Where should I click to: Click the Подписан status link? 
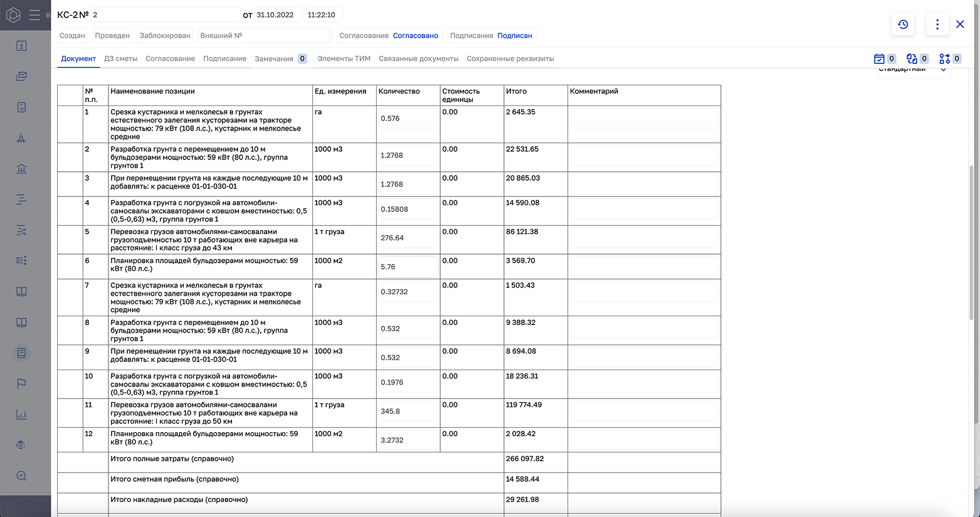pyautogui.click(x=515, y=36)
